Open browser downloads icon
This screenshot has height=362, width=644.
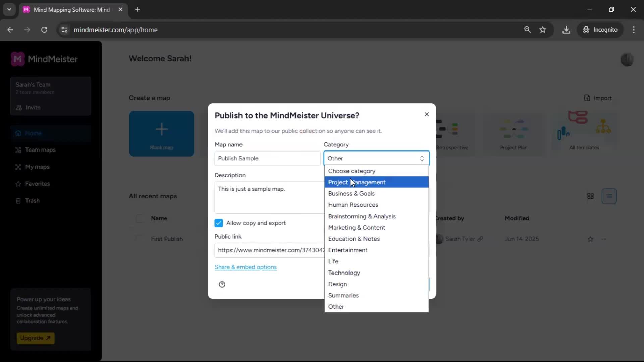(566, 30)
